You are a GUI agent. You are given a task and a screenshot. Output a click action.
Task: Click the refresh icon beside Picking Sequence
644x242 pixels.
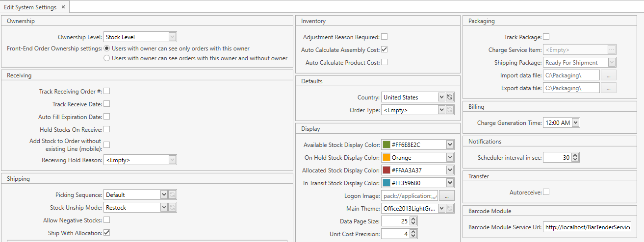pyautogui.click(x=172, y=194)
